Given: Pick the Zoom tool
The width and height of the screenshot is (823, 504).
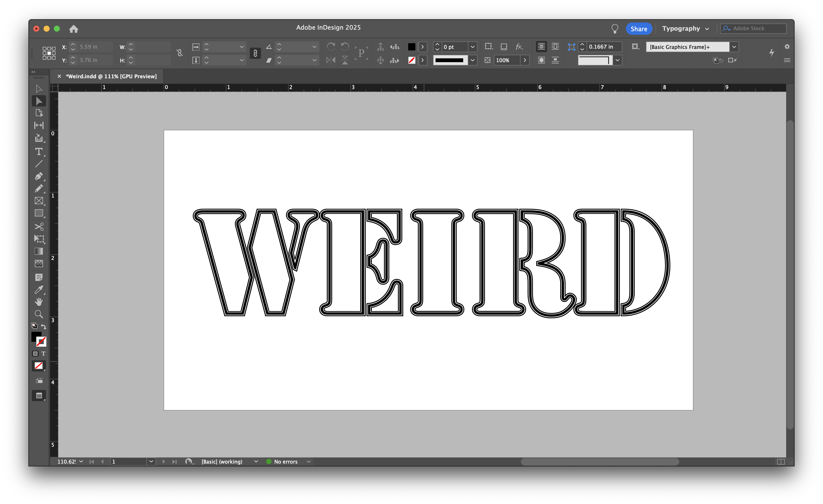Looking at the screenshot, I should pyautogui.click(x=39, y=314).
